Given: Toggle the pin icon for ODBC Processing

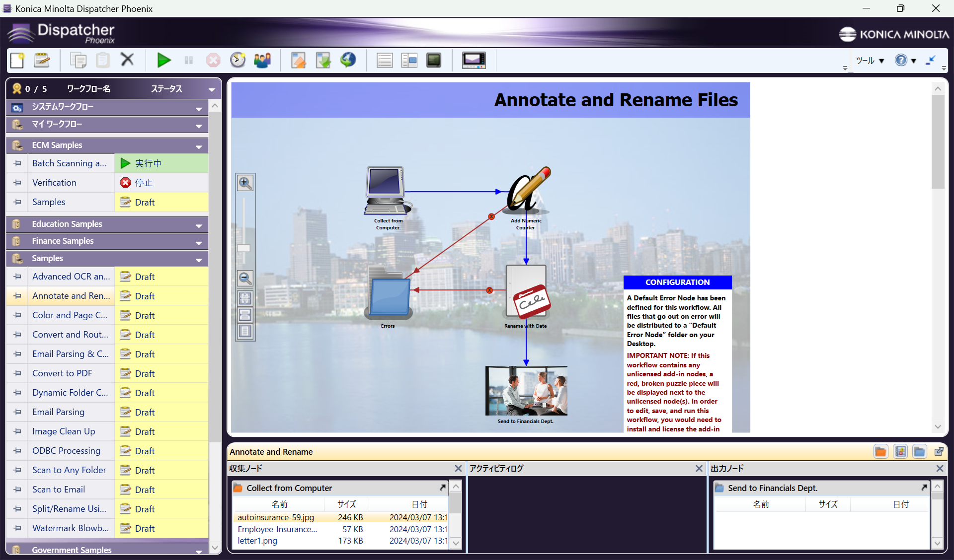Looking at the screenshot, I should pyautogui.click(x=17, y=451).
